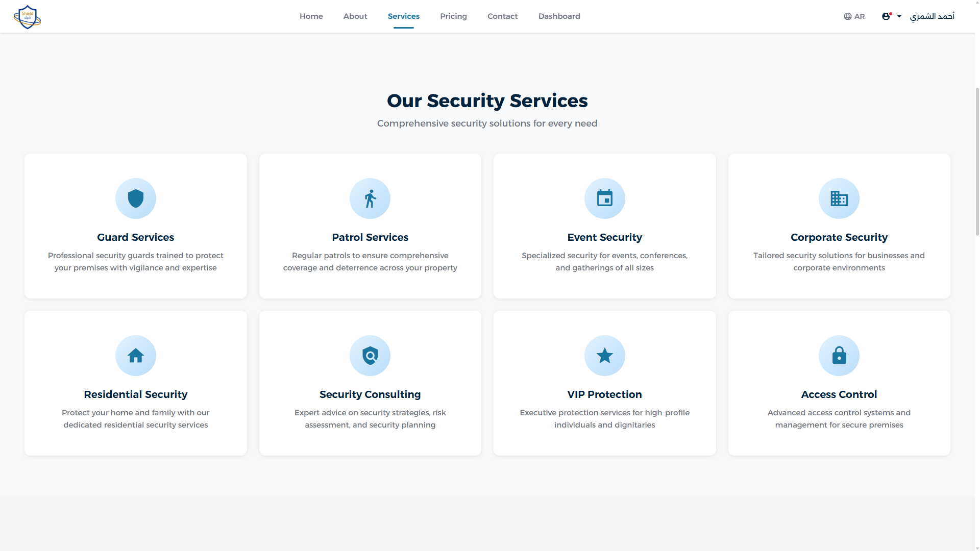Click the Security Consulting magnifier shield icon
The height and width of the screenshot is (551, 980).
point(370,356)
